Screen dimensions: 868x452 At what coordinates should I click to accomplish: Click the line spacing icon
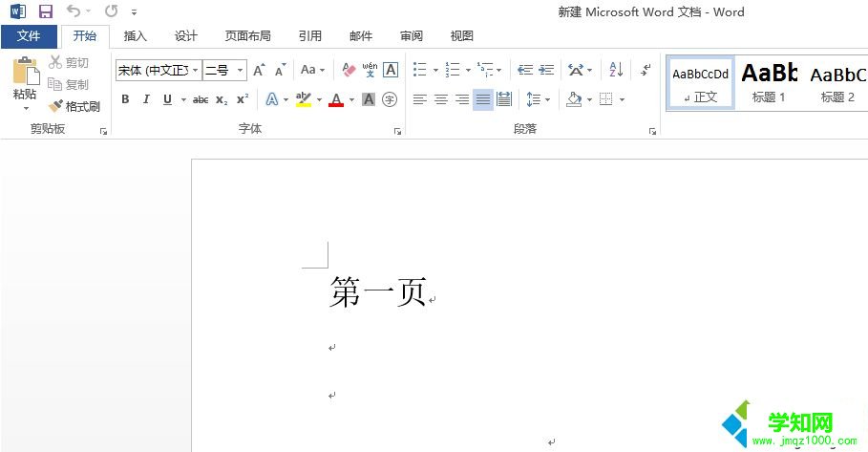coord(534,99)
